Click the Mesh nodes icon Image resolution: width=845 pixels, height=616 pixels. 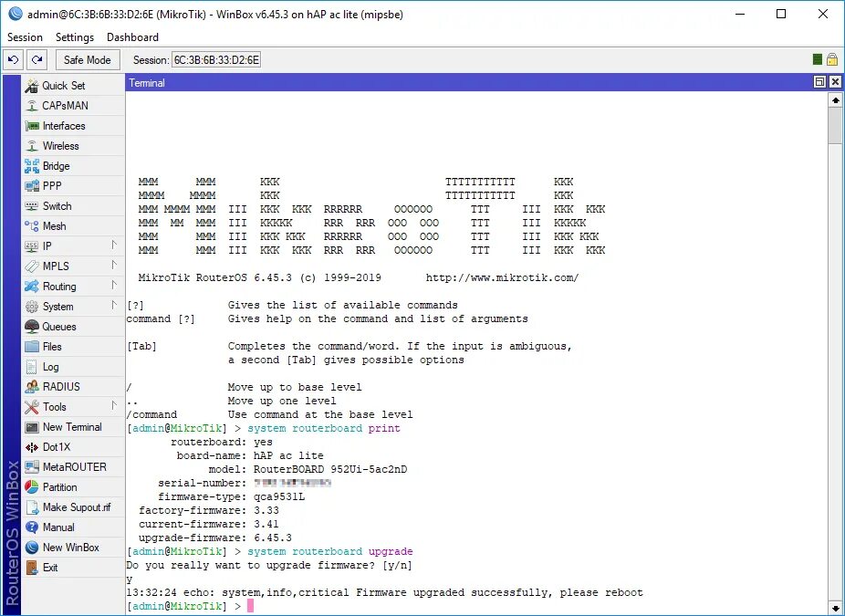tap(32, 226)
